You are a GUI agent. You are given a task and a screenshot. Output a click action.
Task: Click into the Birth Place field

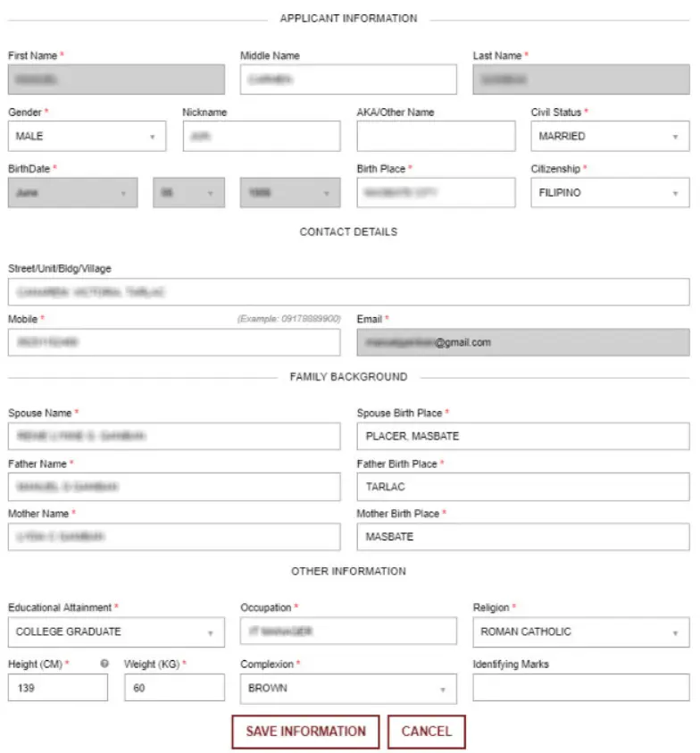pos(436,193)
